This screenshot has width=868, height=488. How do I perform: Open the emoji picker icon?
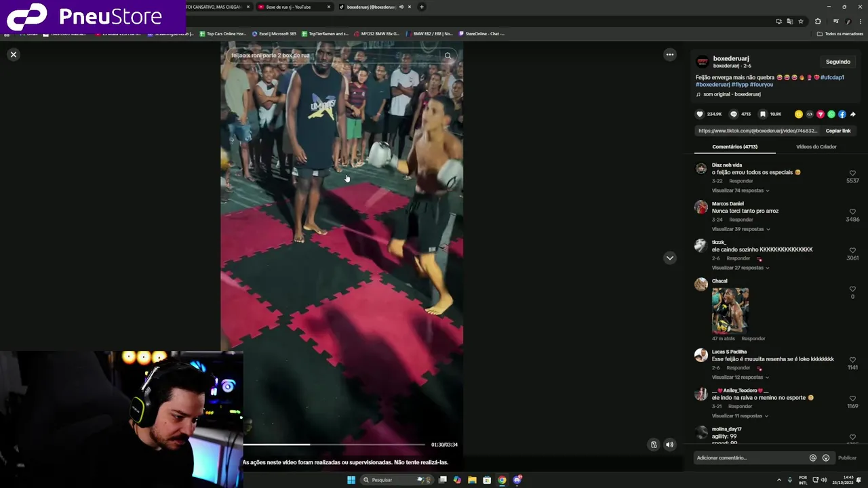[825, 457]
